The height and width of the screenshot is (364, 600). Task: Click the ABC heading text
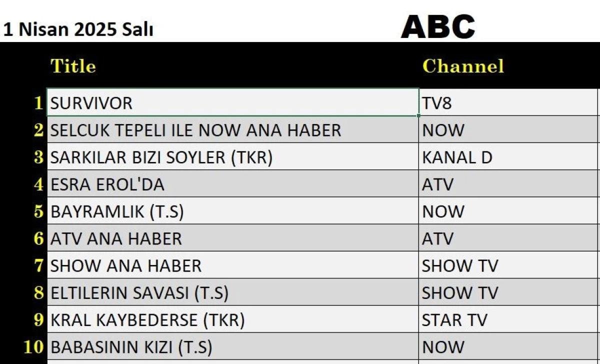click(437, 27)
